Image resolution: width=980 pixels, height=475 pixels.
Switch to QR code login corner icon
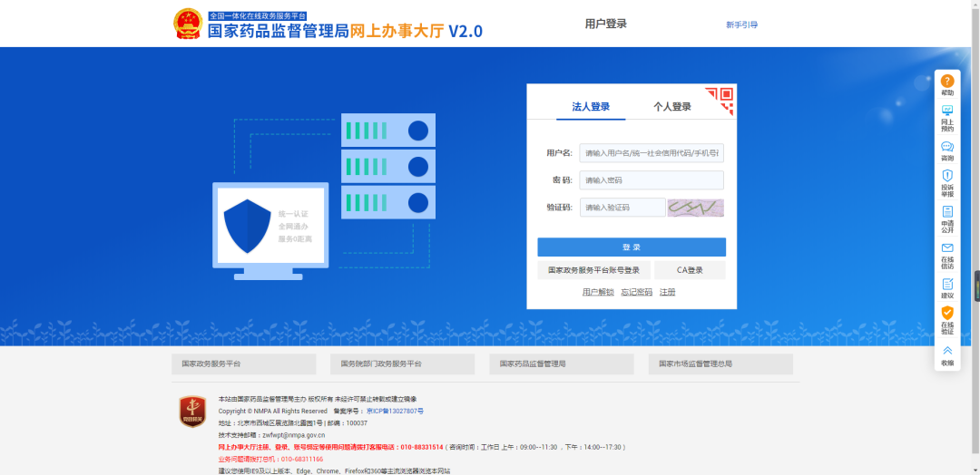[x=720, y=102]
